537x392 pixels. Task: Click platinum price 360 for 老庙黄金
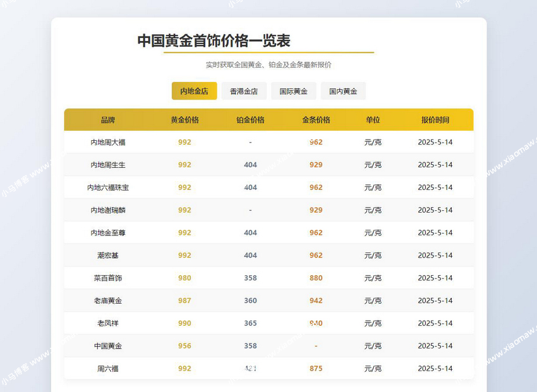(x=250, y=300)
